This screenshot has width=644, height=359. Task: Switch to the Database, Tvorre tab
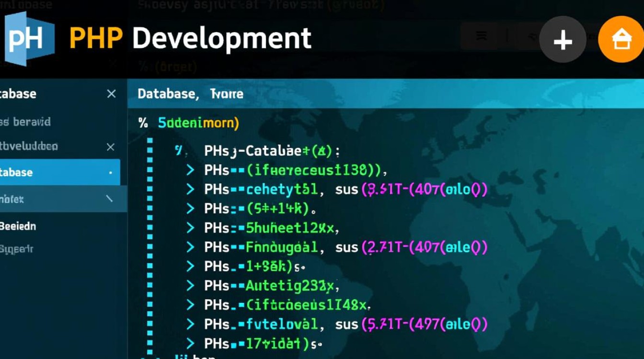pos(190,94)
